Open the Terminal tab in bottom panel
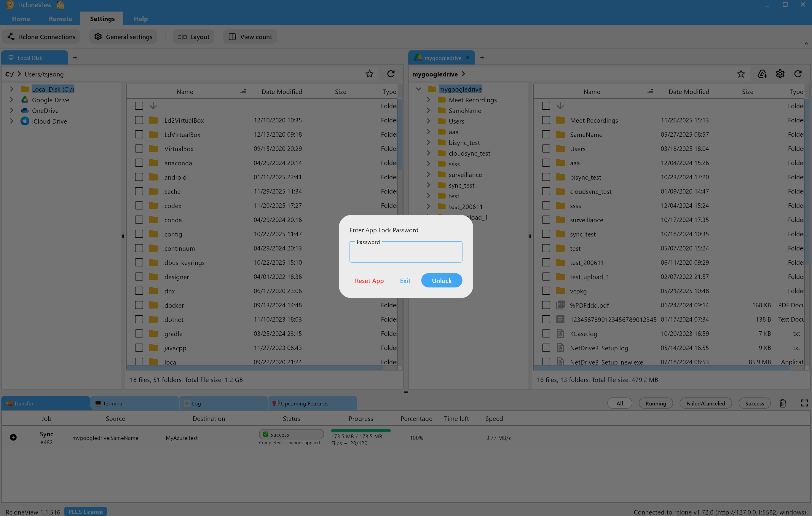Viewport: 812px width, 516px height. [113, 403]
